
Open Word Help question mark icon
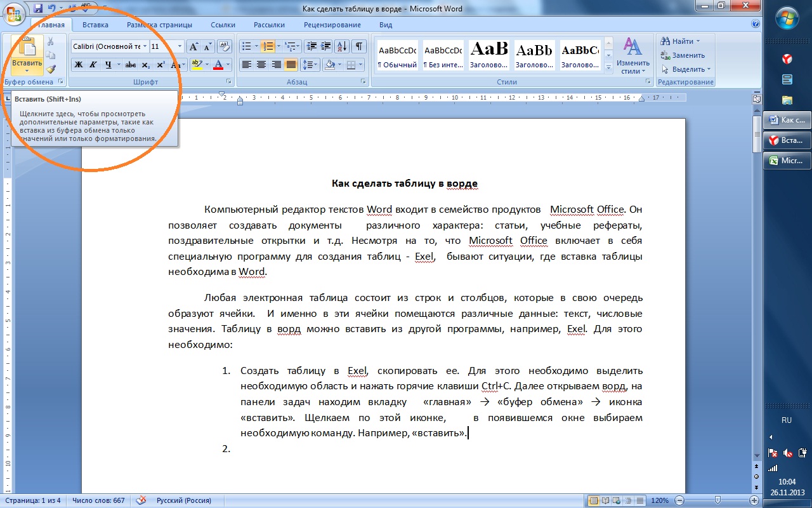coord(755,24)
